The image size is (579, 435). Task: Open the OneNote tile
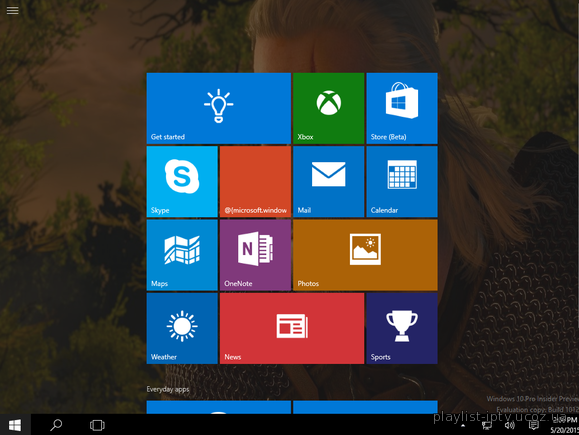point(255,255)
